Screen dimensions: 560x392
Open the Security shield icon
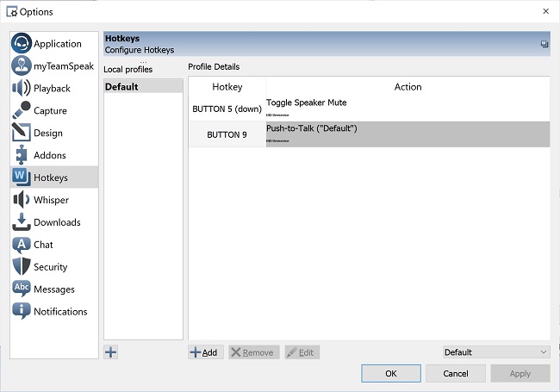pos(22,267)
